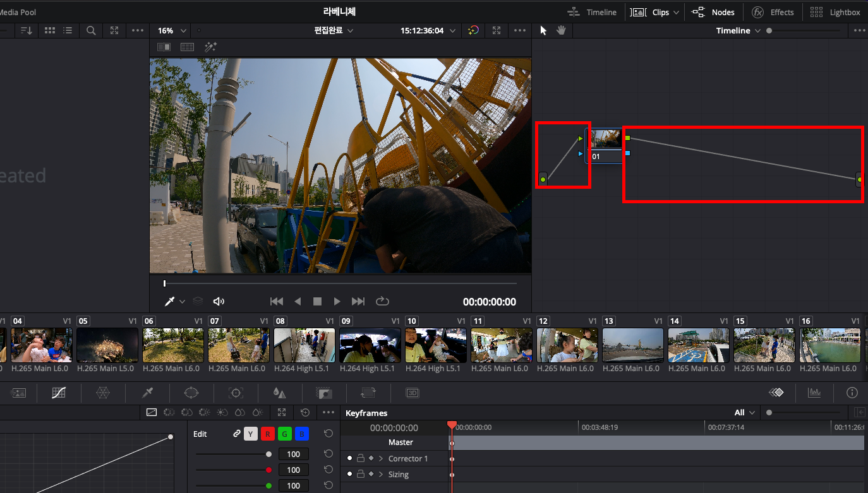Select the arrow pointer tool in node editor
868x493 pixels.
(543, 30)
